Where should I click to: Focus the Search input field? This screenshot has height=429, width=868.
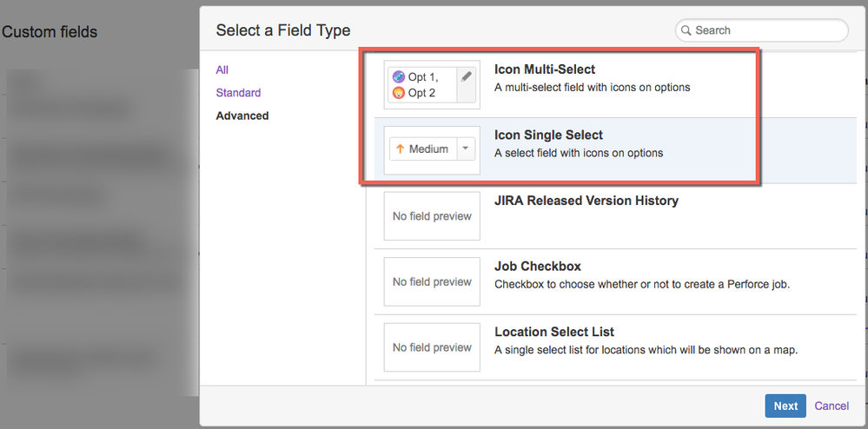pyautogui.click(x=765, y=30)
